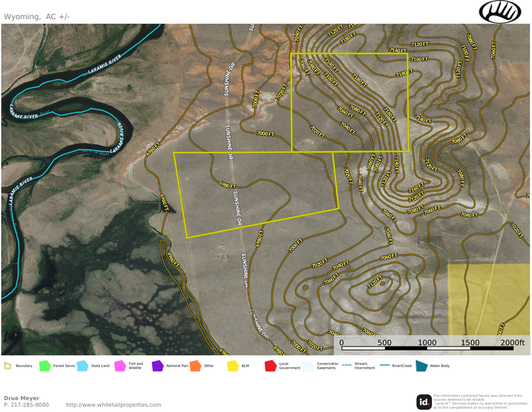Click the Whitetail Properties paw logo
The height and width of the screenshot is (412, 532).
[500, 11]
